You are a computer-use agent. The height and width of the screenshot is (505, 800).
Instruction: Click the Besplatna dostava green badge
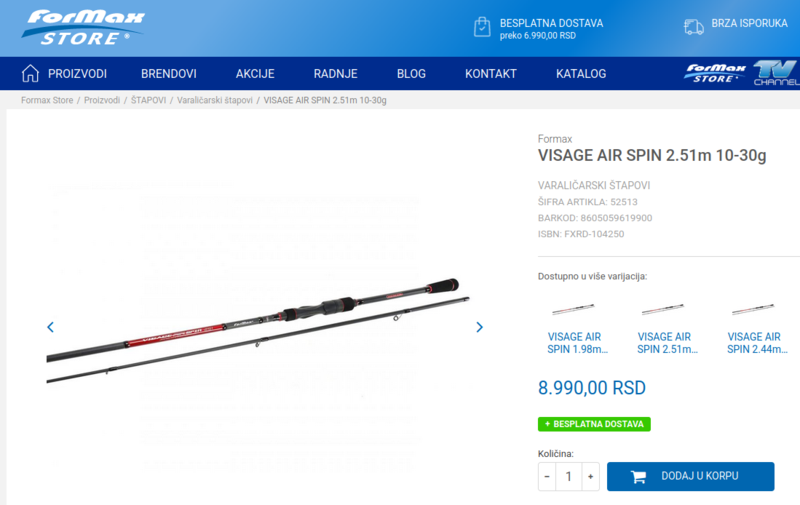coord(594,424)
